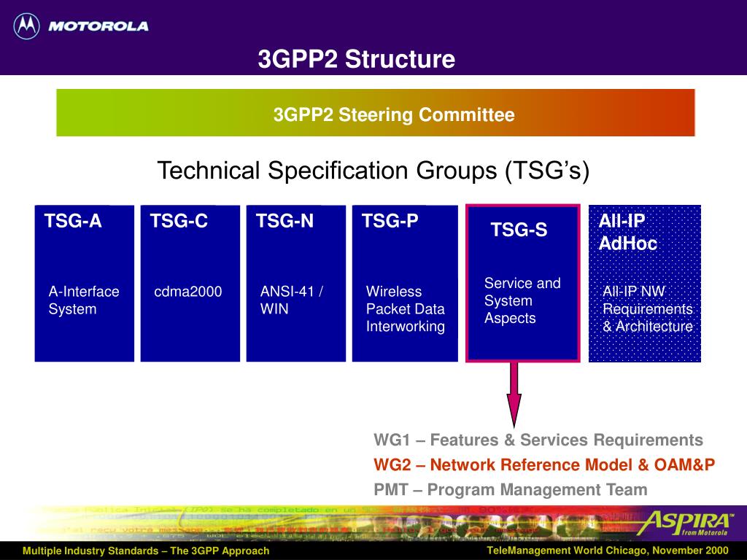Image resolution: width=747 pixels, height=560 pixels.
Task: Click the 'All-IP AdHoc' box title
Action: 627,232
